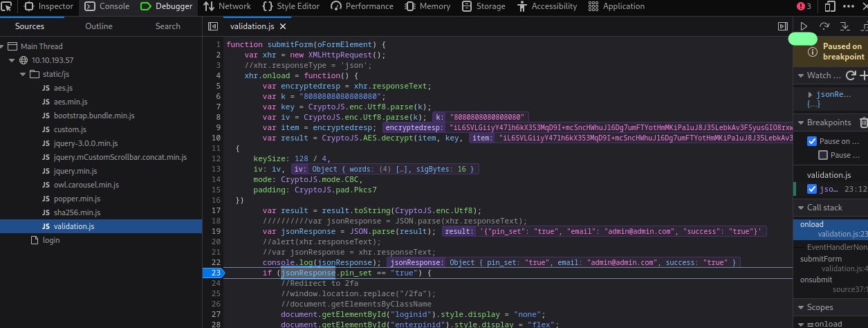Open the Memory panel

[x=427, y=6]
